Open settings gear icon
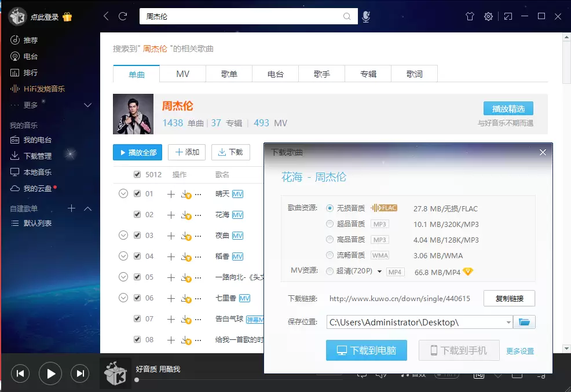Screen dimensions: 571x392 tap(488, 16)
